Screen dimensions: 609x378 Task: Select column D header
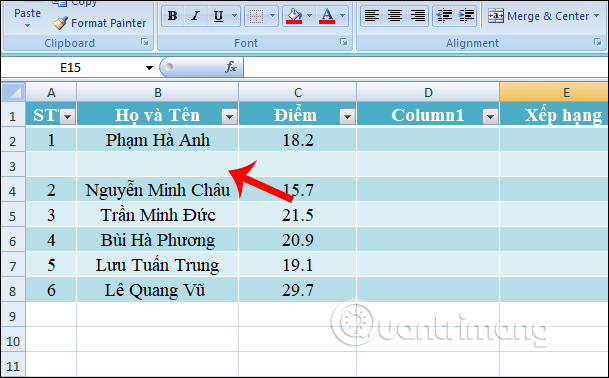click(428, 92)
